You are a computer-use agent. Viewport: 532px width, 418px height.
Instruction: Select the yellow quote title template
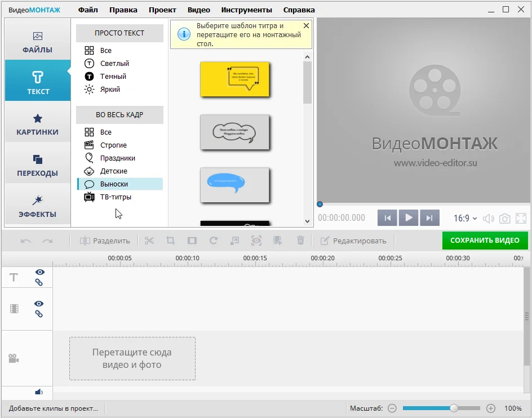235,79
